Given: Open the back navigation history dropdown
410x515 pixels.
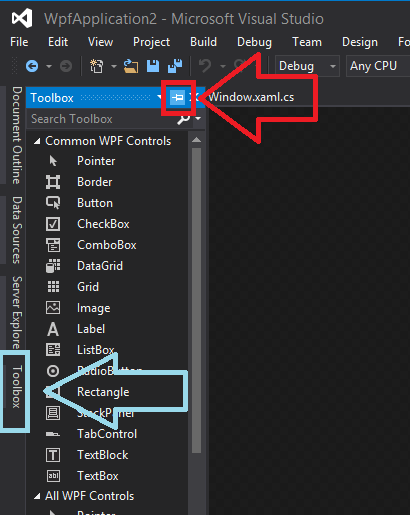Looking at the screenshot, I should [49, 66].
